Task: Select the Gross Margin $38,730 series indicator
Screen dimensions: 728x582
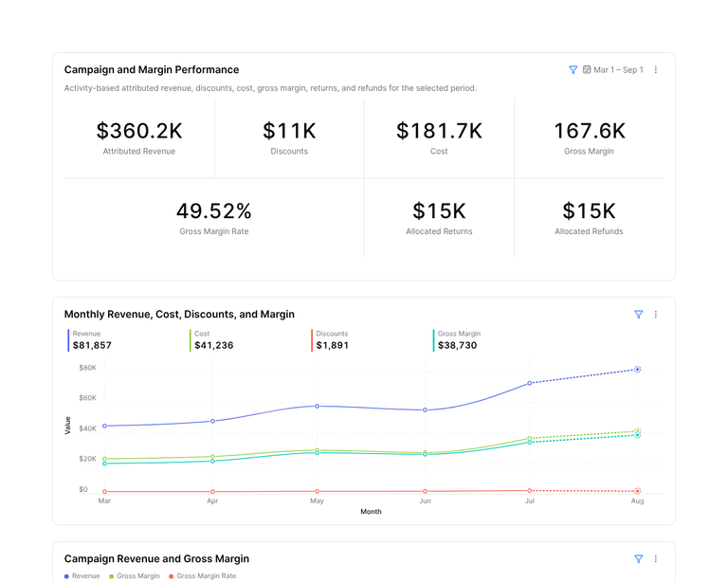Action: pos(457,340)
